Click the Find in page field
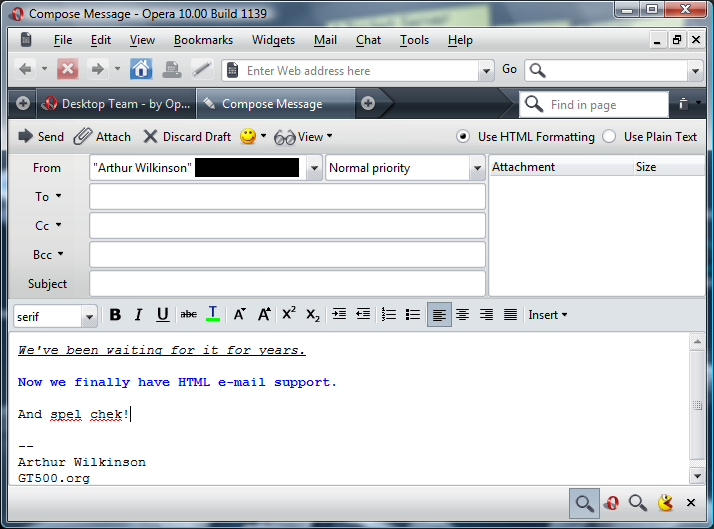 [594, 105]
